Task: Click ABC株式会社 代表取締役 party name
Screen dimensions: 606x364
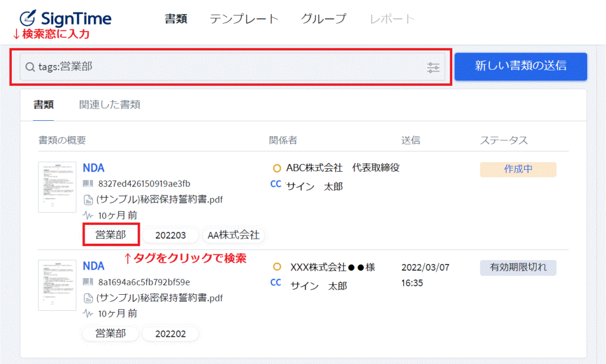Action: point(343,168)
